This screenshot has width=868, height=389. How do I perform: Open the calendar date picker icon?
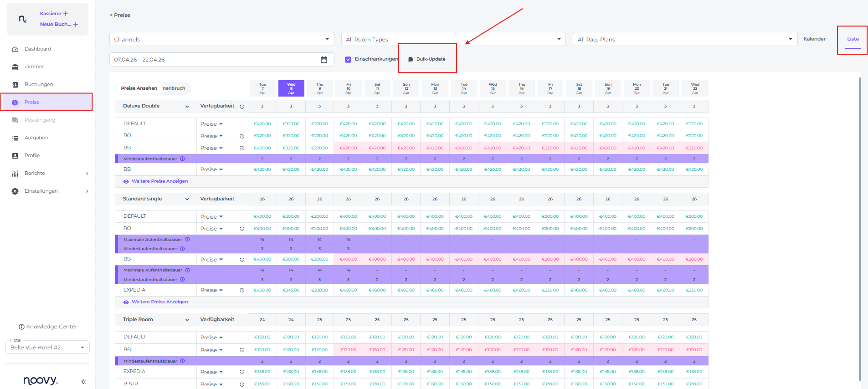pyautogui.click(x=324, y=60)
